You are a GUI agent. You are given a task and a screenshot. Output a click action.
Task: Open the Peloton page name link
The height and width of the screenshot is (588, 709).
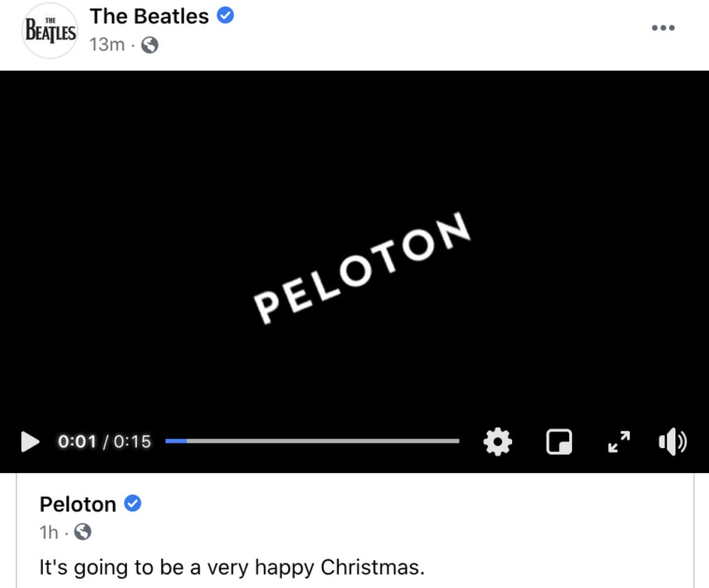[77, 504]
